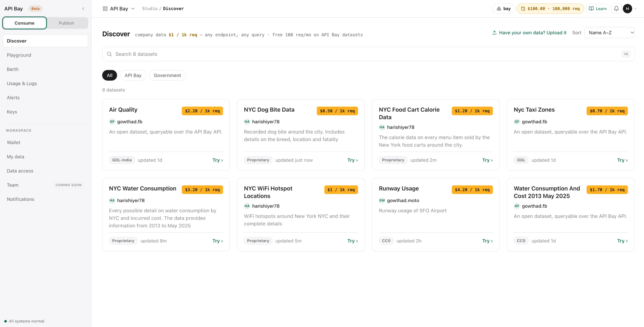Open Playground in the sidebar
This screenshot has height=327, width=644.
click(45, 55)
